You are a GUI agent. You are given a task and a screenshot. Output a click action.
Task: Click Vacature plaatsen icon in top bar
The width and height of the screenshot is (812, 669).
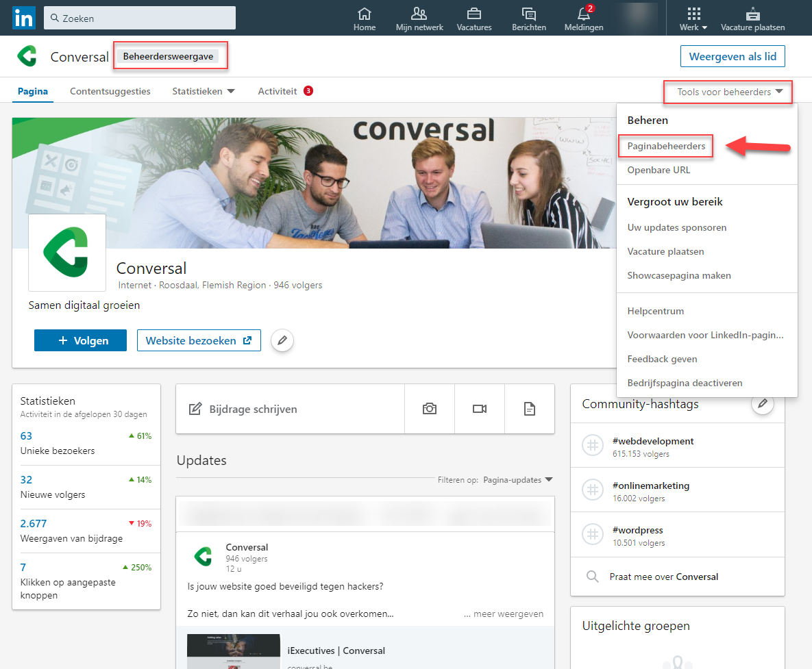(x=752, y=14)
